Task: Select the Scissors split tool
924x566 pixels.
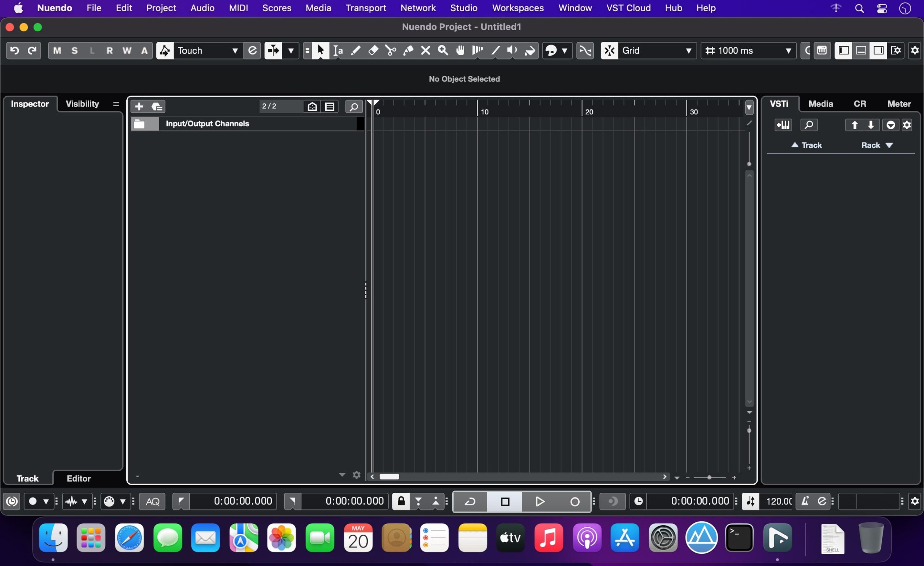Action: click(391, 50)
